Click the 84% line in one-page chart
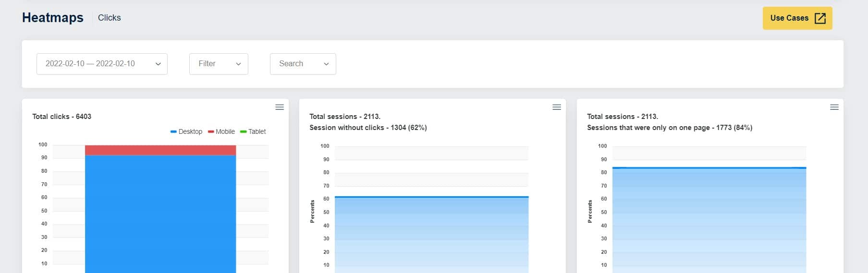The height and width of the screenshot is (273, 868). pos(709,167)
